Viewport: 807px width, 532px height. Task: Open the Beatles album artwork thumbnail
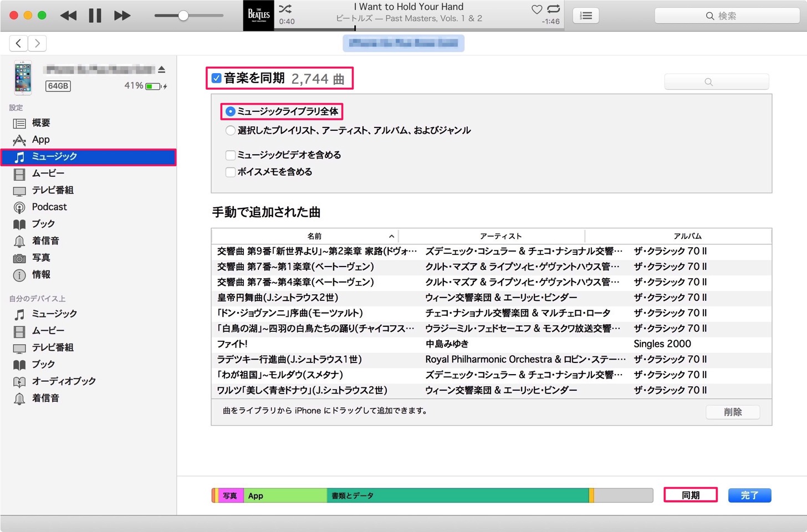click(x=258, y=16)
